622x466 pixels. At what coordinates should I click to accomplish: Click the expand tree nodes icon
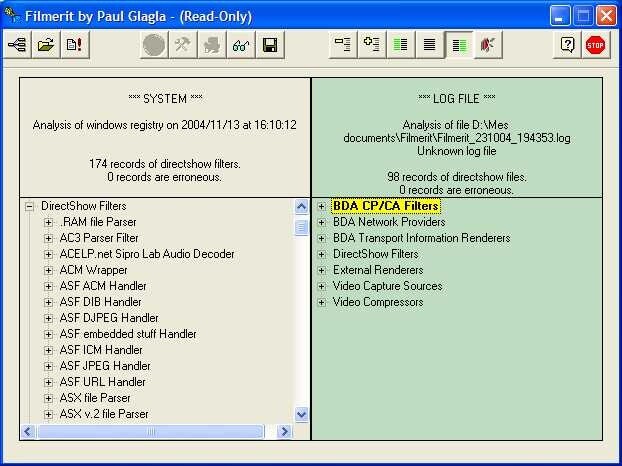[x=372, y=45]
